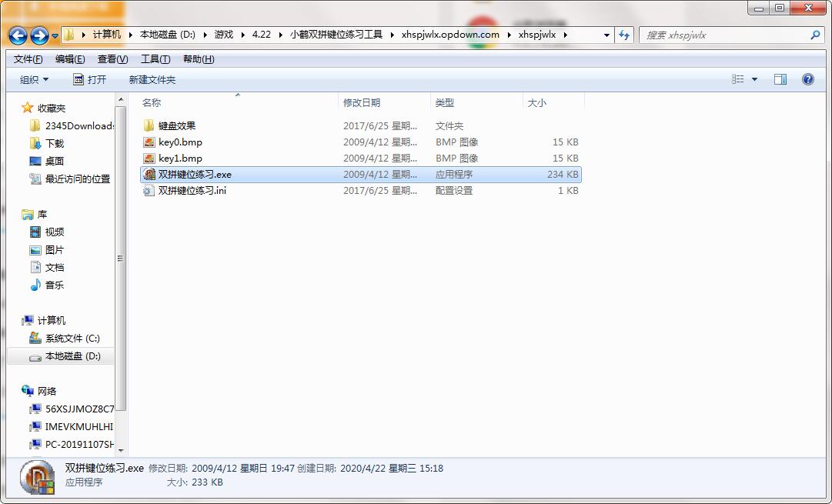Open the 工具 menu
Viewport: 832px width, 504px height.
tap(153, 58)
